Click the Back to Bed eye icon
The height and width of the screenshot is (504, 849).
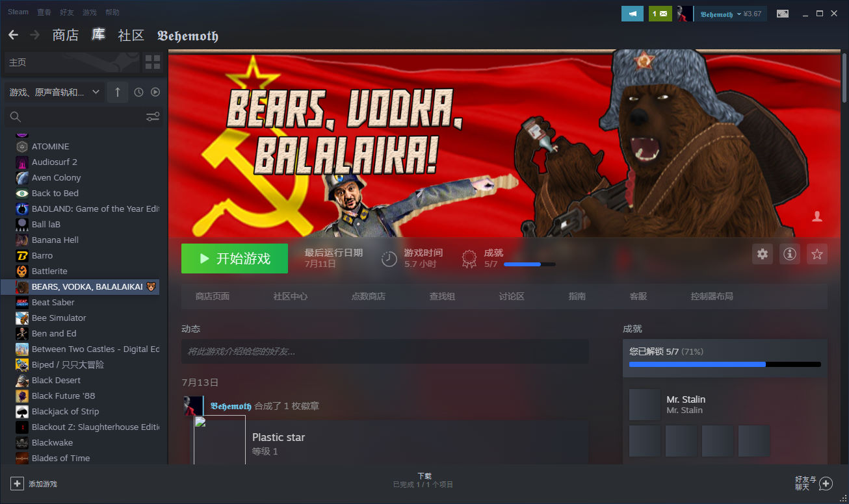pos(22,193)
